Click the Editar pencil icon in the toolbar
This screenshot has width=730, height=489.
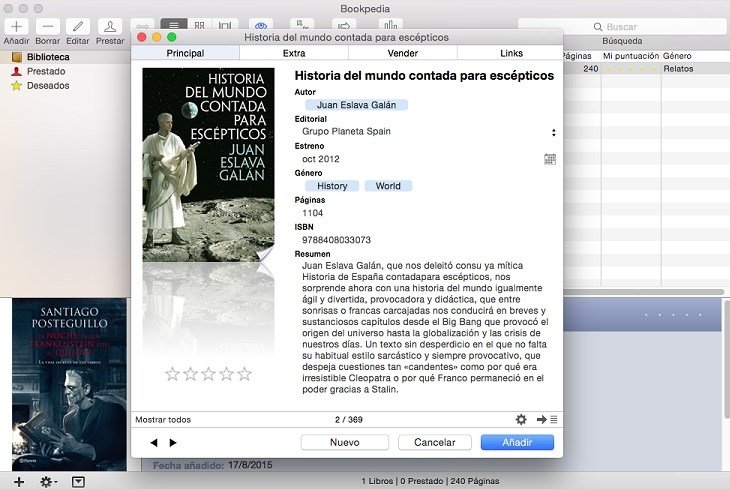(78, 27)
